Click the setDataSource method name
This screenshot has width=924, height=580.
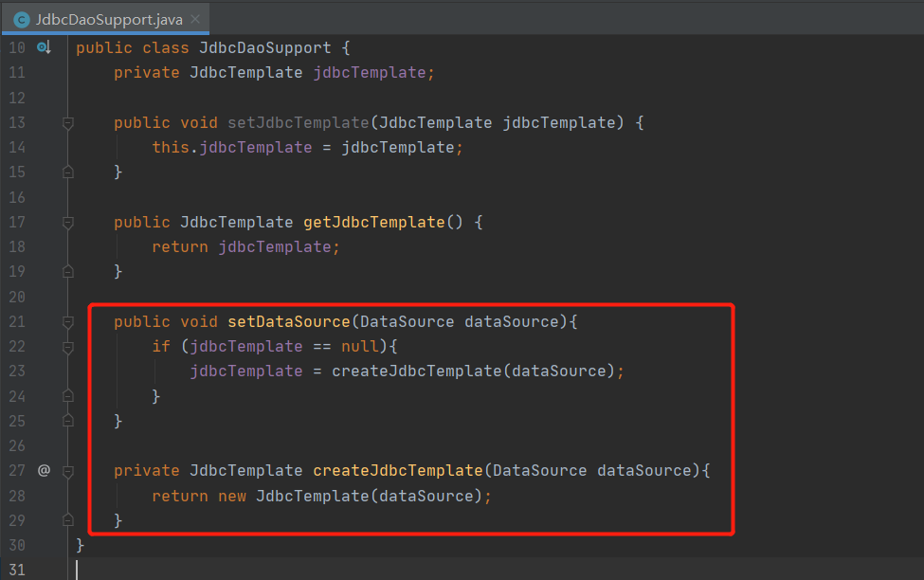point(289,322)
